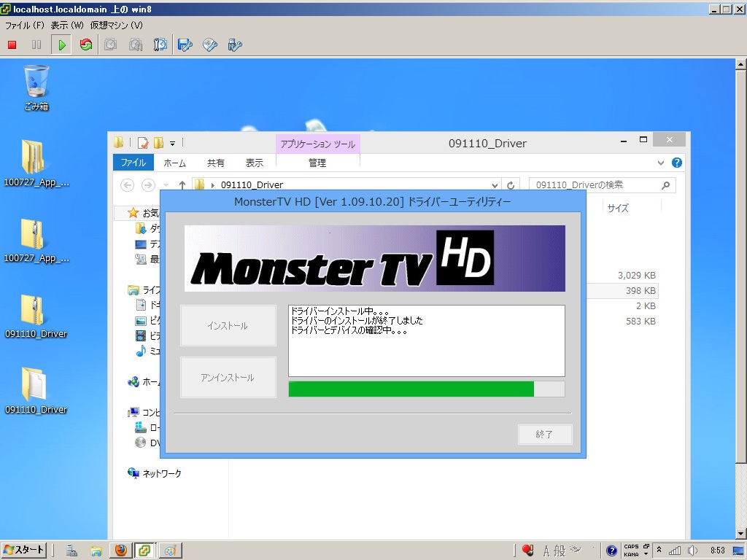The image size is (747, 560).
Task: Sort by サイズ column header
Action: [618, 208]
